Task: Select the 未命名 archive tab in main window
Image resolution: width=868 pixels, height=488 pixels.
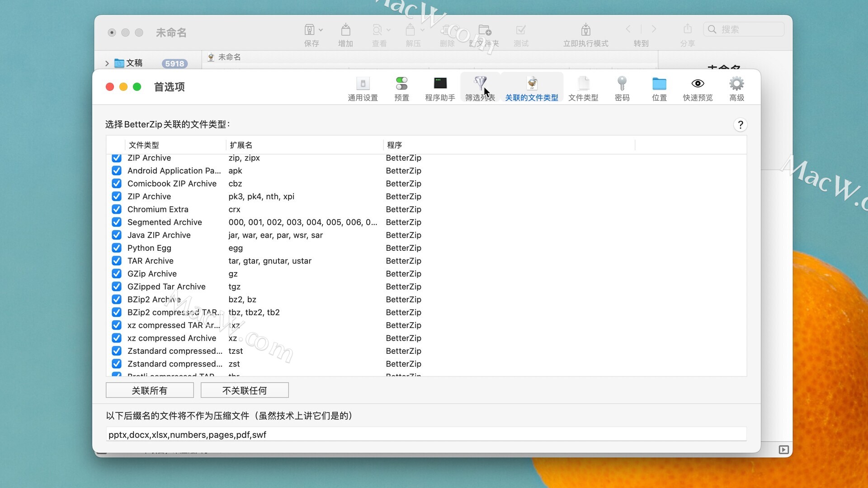Action: [225, 57]
